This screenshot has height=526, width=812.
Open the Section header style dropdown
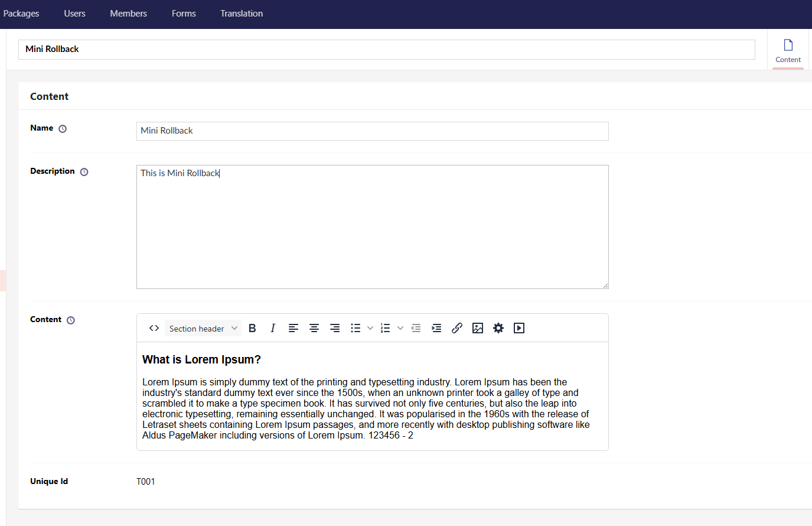(x=203, y=328)
